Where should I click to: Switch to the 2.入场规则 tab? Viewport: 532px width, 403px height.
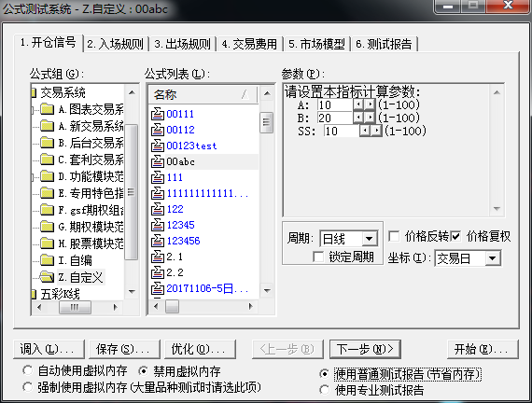pos(116,44)
